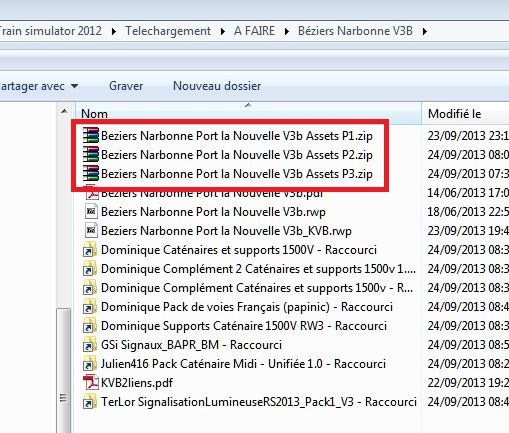Select Julien416 Pack Caténaire Midi shortcut name
509x433 pixels.
[x=243, y=364]
